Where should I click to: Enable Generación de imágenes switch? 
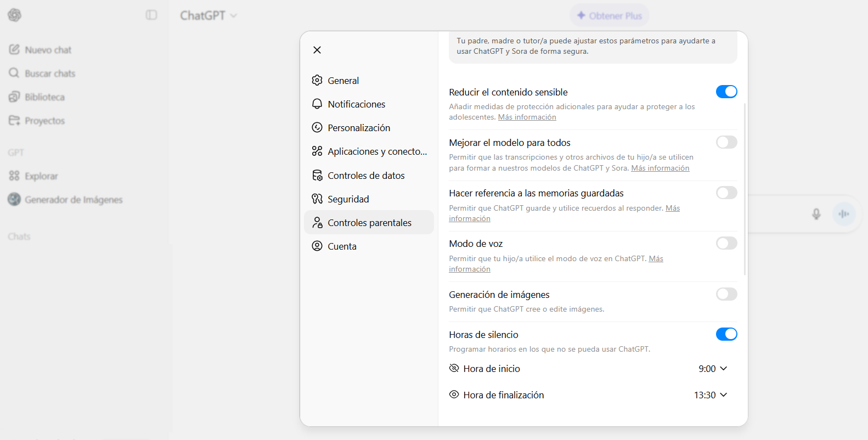[726, 295]
